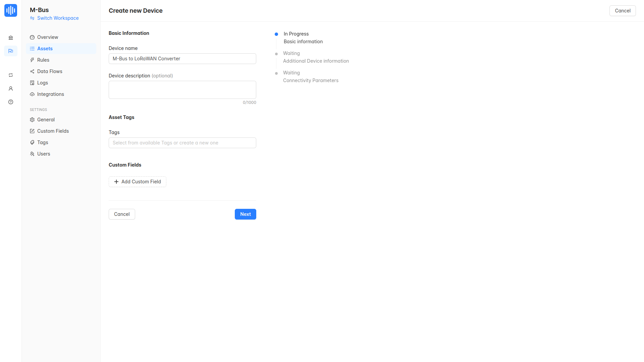Click the arrows loop icon in left rail
This screenshot has width=644, height=362.
click(11, 75)
